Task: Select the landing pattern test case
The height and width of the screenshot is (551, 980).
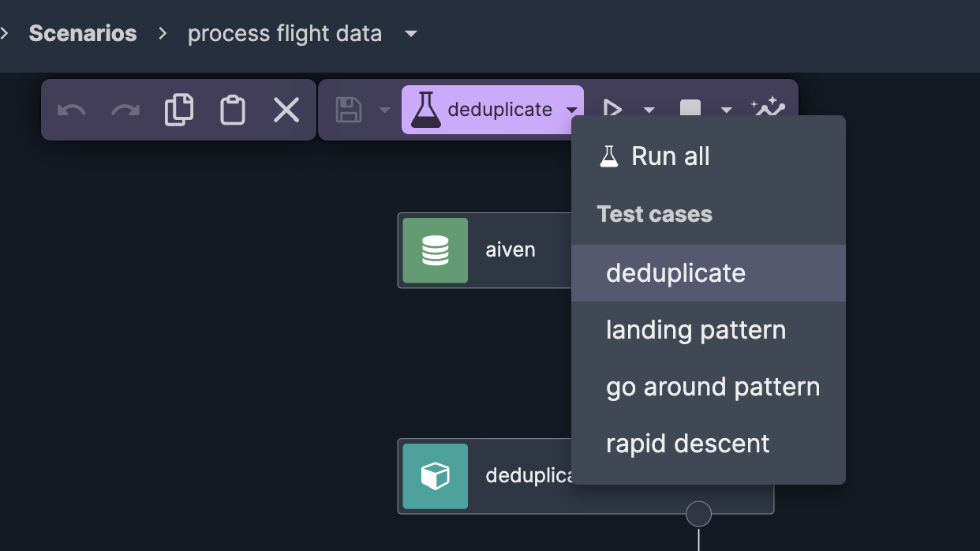Action: pos(695,329)
